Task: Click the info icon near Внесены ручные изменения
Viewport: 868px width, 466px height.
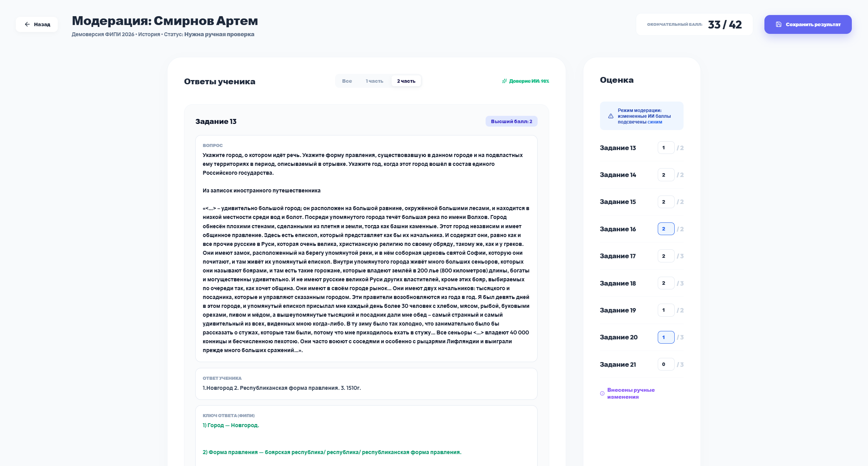Action: pyautogui.click(x=602, y=393)
